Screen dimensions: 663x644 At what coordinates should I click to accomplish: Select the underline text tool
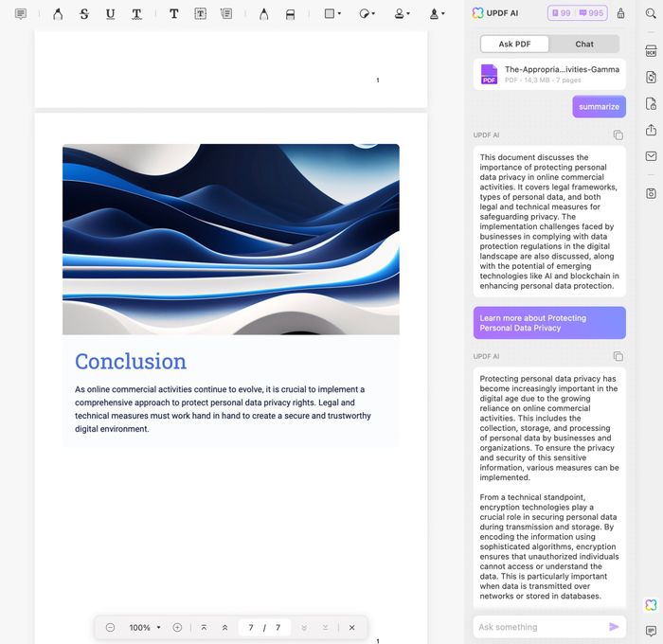click(x=110, y=14)
